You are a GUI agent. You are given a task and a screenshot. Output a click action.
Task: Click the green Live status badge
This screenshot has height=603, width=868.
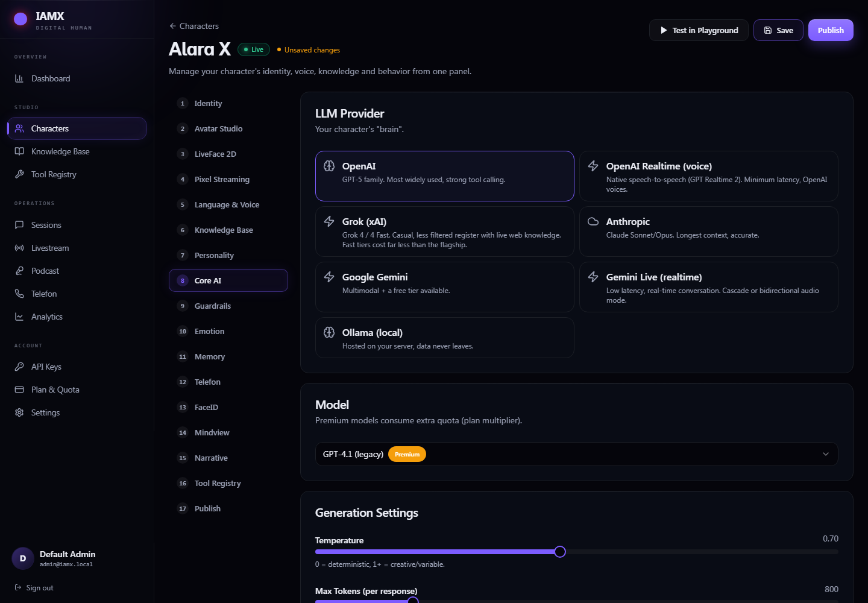[253, 49]
